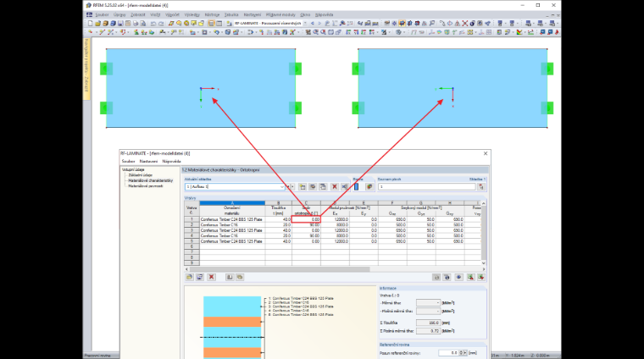This screenshot has width=644, height=359.
Task: Click the copy composition icon before red X
Action: pos(323,186)
